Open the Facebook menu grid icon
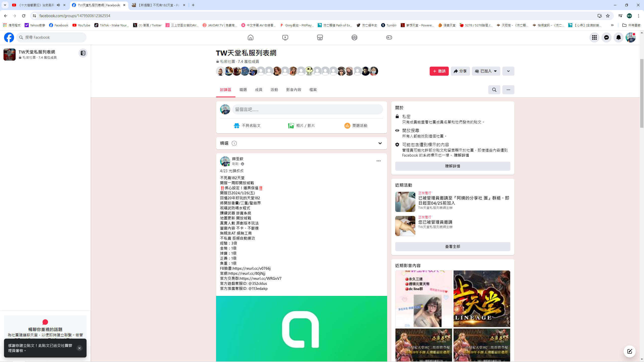 point(594,37)
